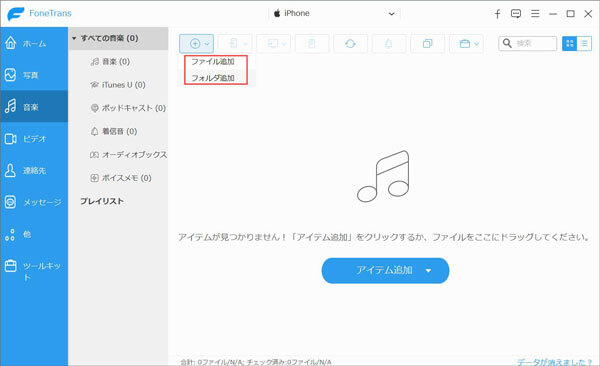Click the アイテム追加 blue button
Screen dimensions: 600x366
click(385, 271)
